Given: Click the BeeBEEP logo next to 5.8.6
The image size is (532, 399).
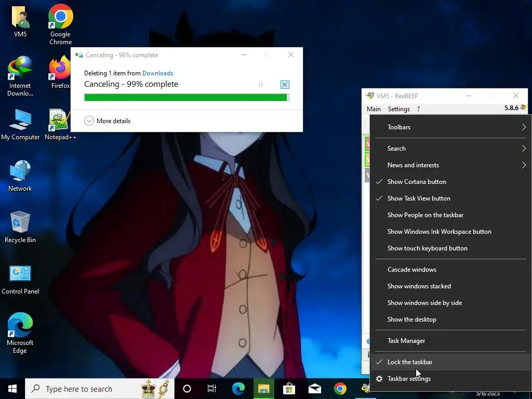Looking at the screenshot, I should click(x=523, y=108).
